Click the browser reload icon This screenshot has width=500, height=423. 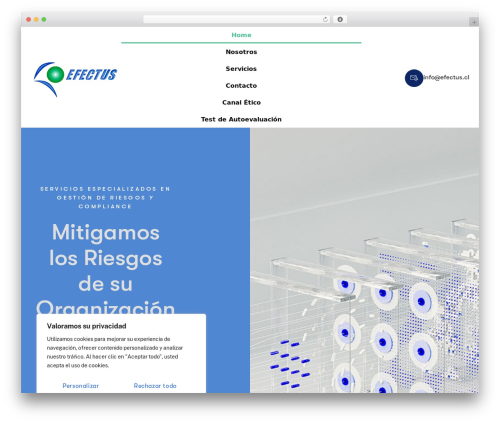click(325, 19)
